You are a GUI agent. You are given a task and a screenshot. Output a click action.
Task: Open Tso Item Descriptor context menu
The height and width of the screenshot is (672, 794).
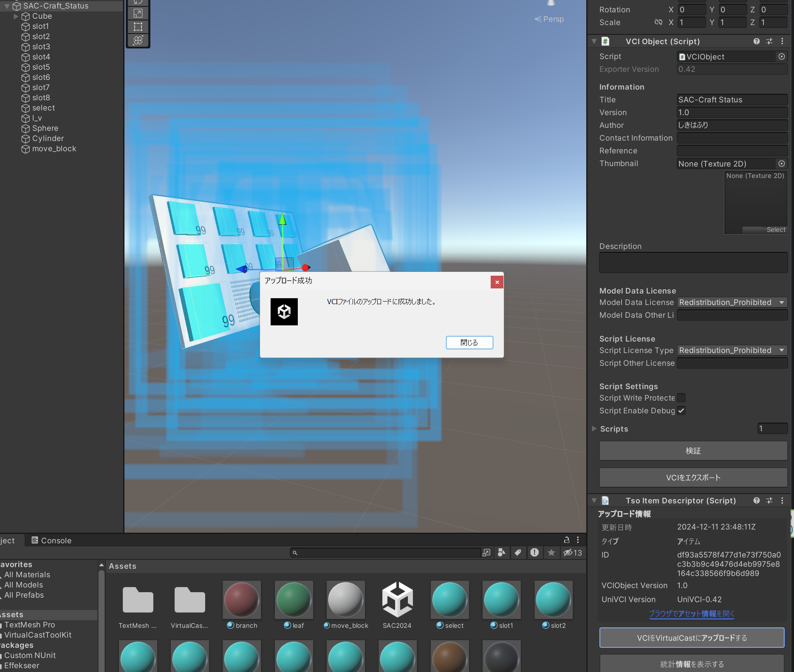coord(782,500)
